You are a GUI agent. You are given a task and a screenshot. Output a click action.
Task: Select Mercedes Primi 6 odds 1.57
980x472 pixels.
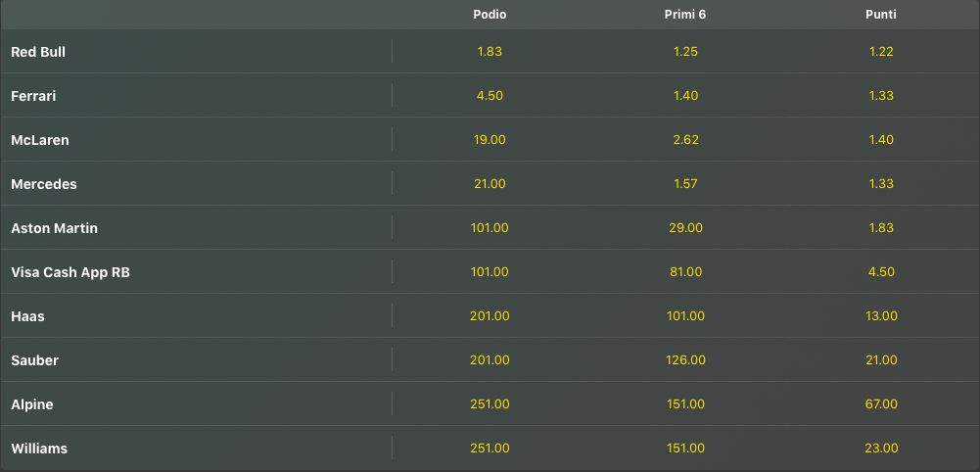[685, 184]
